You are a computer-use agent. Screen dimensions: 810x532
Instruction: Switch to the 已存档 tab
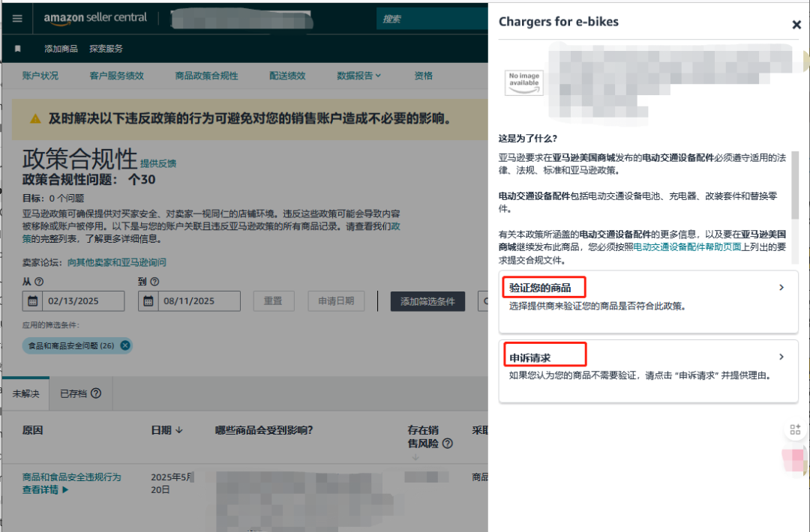[80, 393]
